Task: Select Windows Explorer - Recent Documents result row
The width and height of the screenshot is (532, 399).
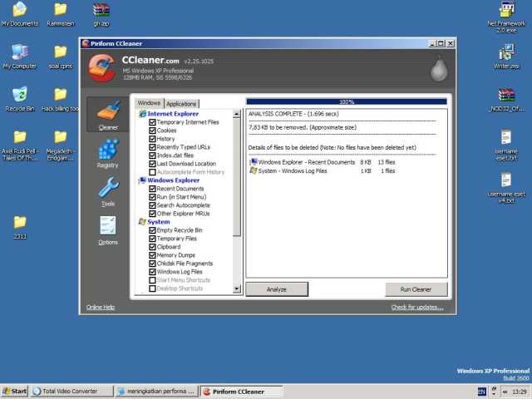Action: [x=323, y=162]
